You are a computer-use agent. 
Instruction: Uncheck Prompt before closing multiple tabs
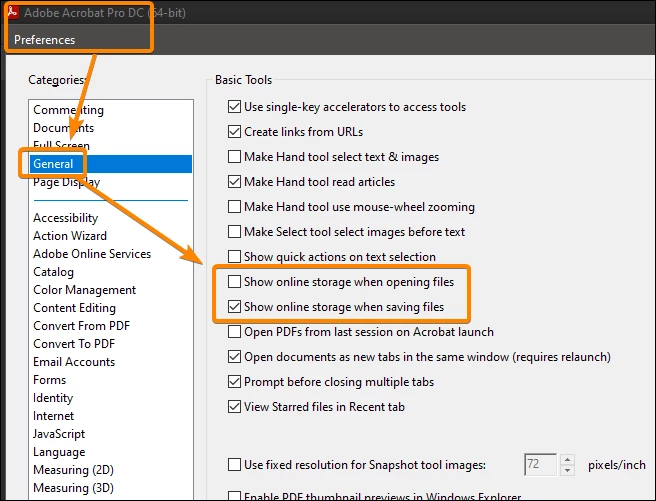click(x=234, y=381)
